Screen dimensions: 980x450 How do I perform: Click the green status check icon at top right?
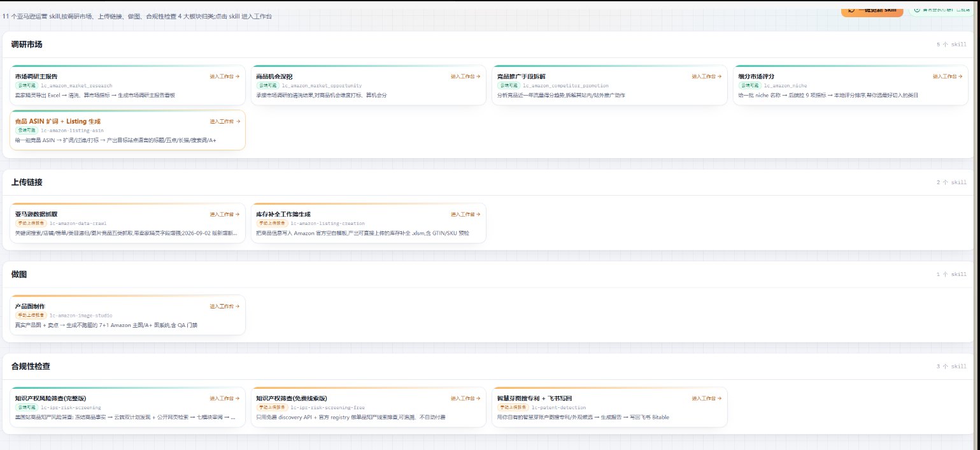[x=918, y=9]
